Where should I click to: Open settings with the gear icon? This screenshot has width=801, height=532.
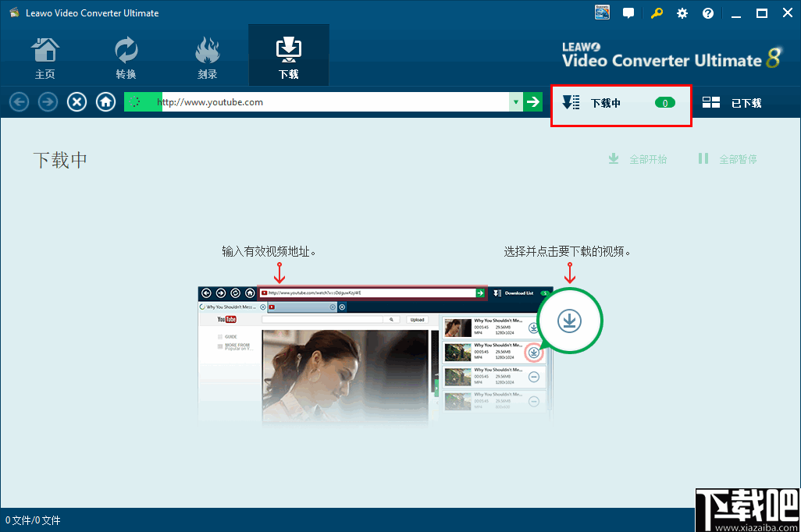pos(682,13)
